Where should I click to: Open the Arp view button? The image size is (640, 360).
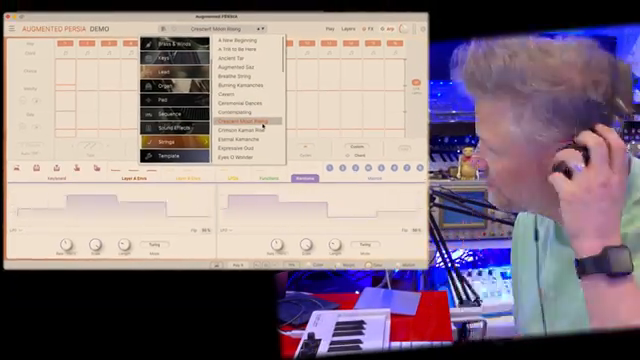click(x=390, y=29)
